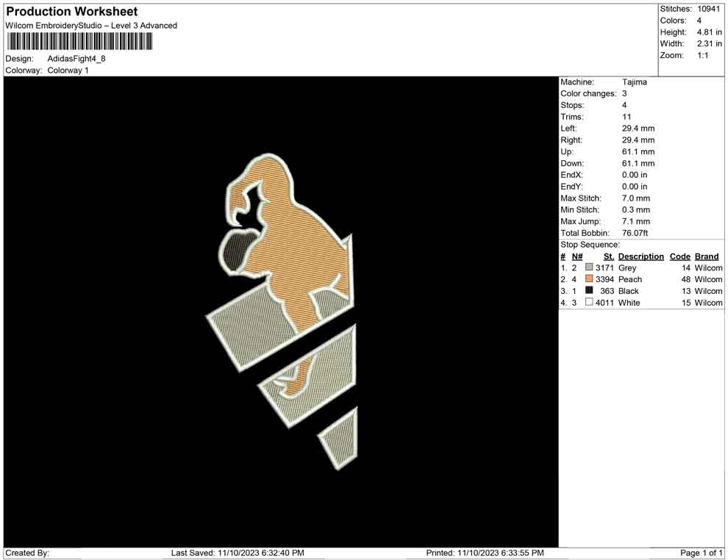Screen dimensions: 728x560
Task: Click the 'Production Worksheet' title
Action: tap(71, 12)
